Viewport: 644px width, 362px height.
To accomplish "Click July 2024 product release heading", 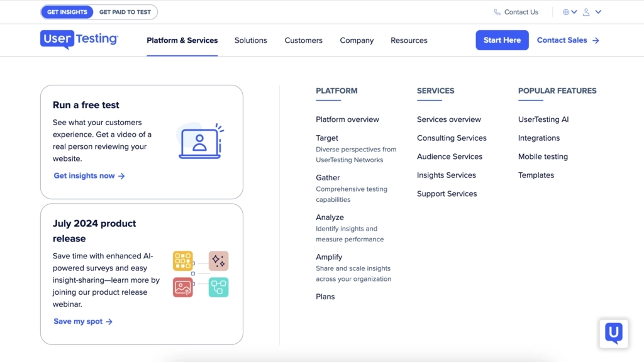I will click(94, 231).
